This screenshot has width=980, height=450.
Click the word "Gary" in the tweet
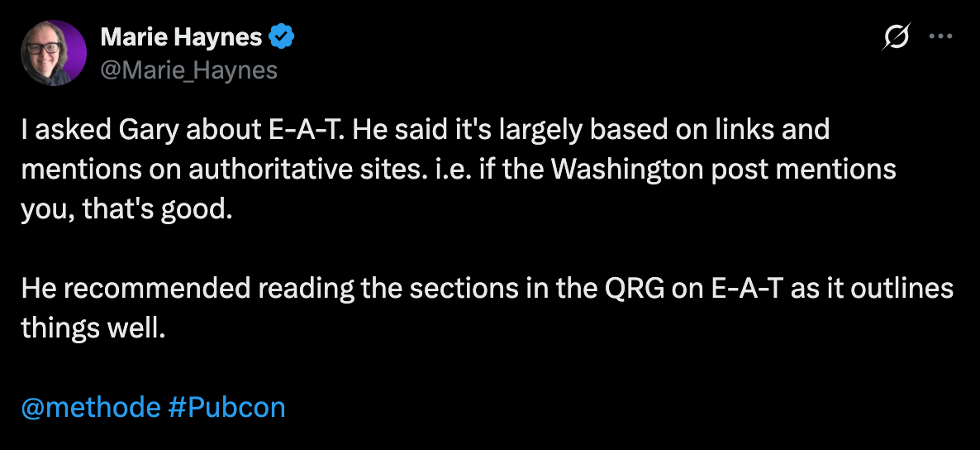pos(138,130)
